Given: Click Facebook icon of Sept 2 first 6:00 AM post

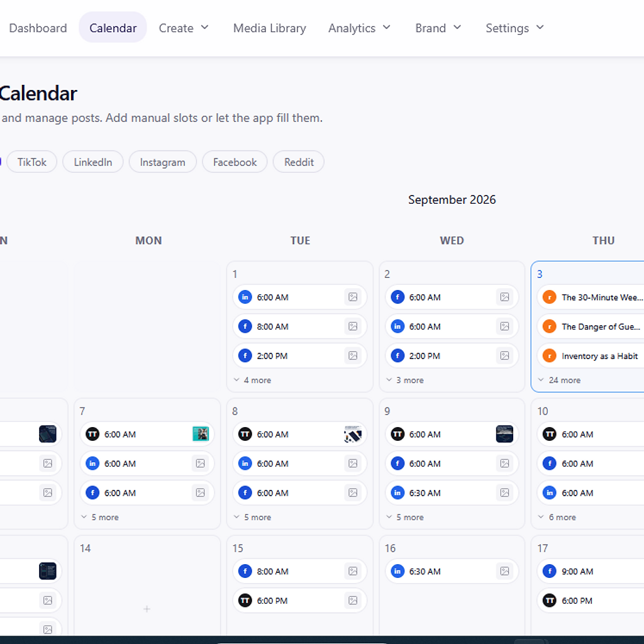Looking at the screenshot, I should tap(397, 297).
